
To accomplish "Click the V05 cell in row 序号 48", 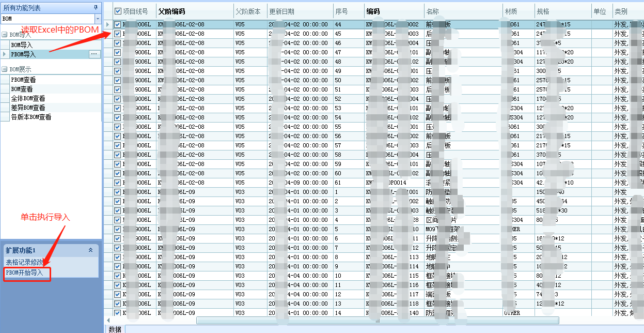I will pos(250,62).
